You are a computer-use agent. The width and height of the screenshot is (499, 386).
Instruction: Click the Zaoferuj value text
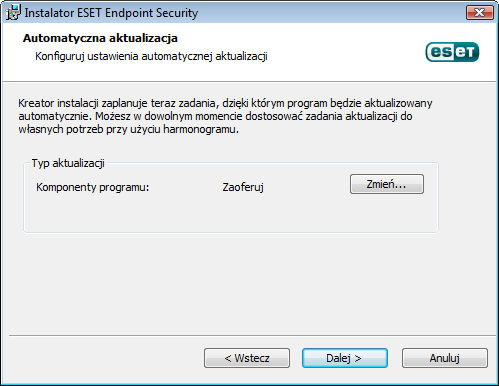[x=243, y=187]
